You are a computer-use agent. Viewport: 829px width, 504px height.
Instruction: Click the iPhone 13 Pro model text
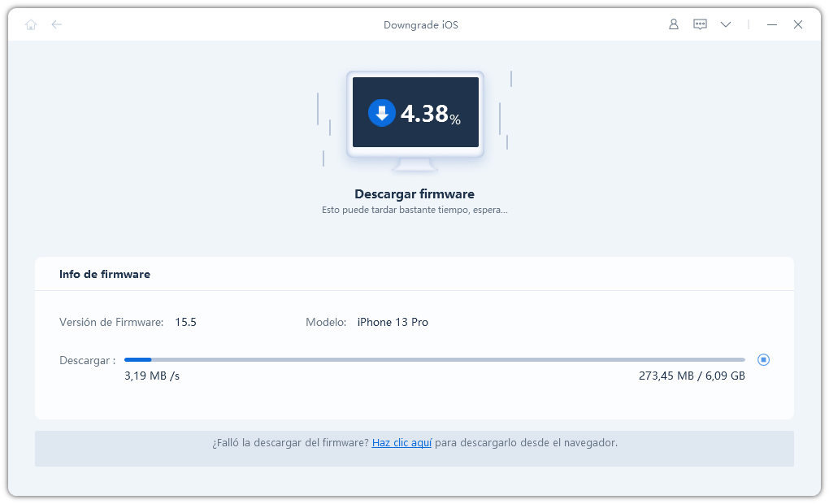[393, 322]
